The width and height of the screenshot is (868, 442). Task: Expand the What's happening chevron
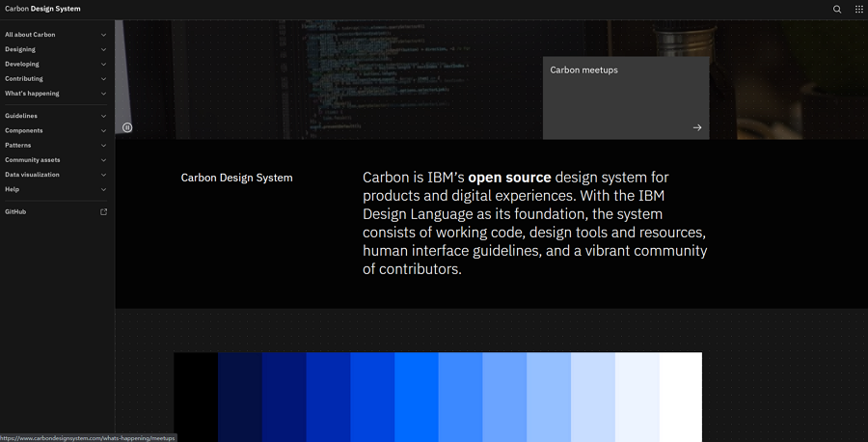103,94
